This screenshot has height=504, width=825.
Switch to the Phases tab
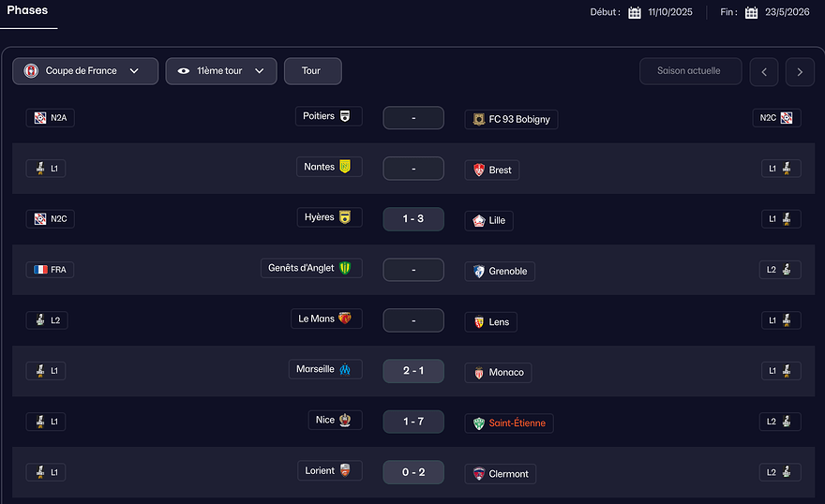point(27,10)
